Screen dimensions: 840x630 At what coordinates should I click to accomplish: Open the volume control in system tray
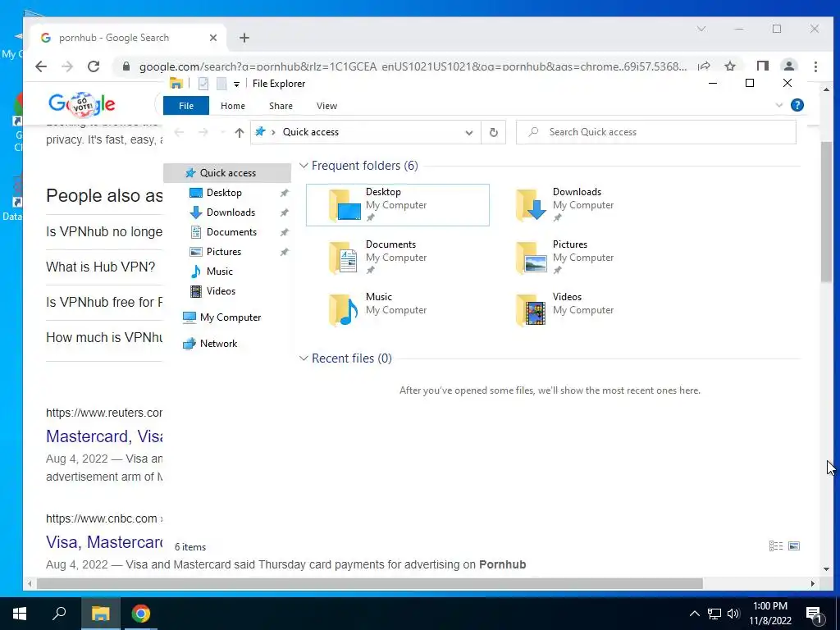[734, 614]
